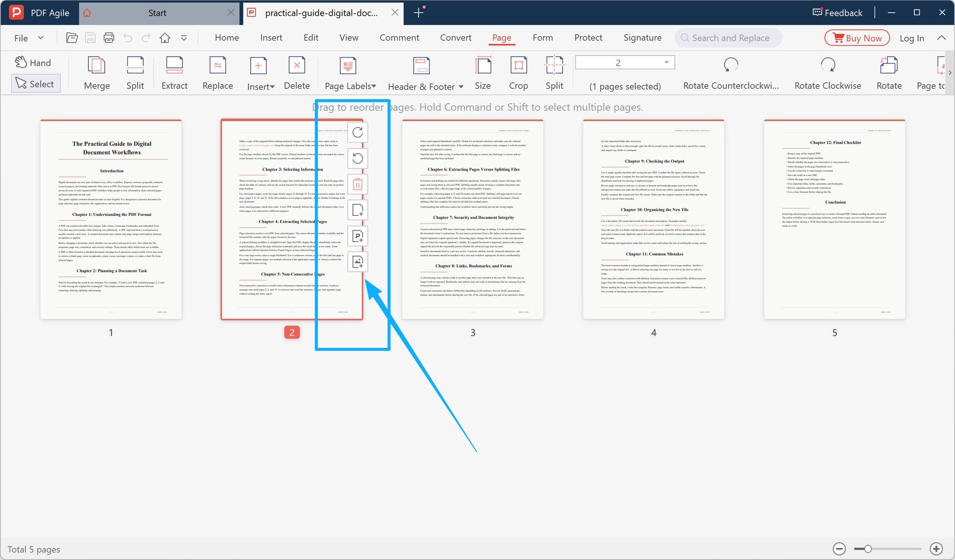Click the zoom slider handle
The width and height of the screenshot is (955, 560).
tap(868, 549)
